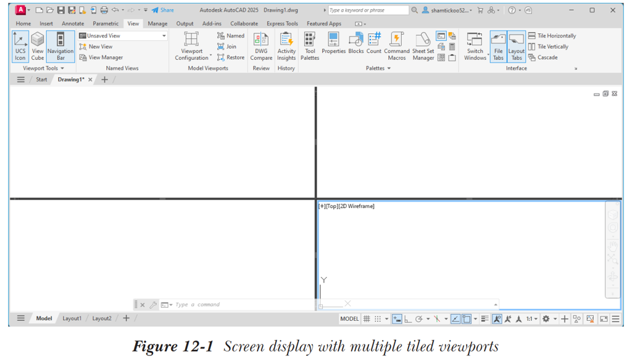Click the Named viewports icon
This screenshot has width=632, height=364.
221,35
